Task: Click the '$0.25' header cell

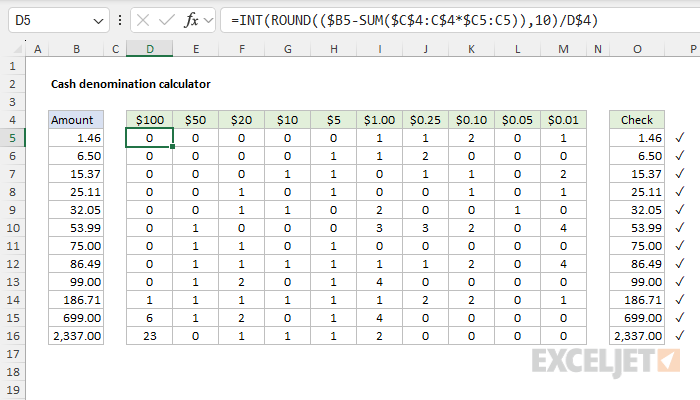Action: tap(425, 120)
